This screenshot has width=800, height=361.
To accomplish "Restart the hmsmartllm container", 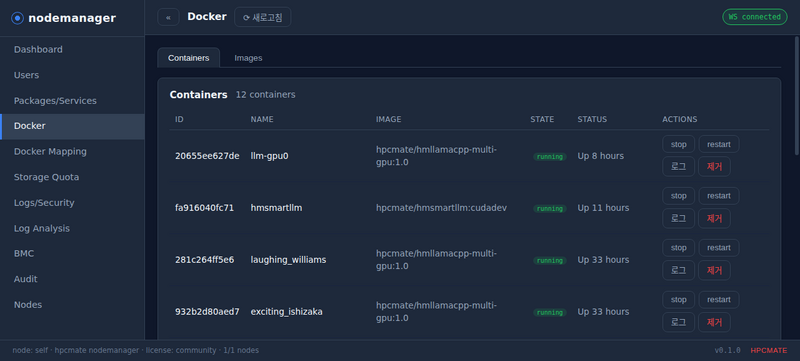I will (719, 196).
